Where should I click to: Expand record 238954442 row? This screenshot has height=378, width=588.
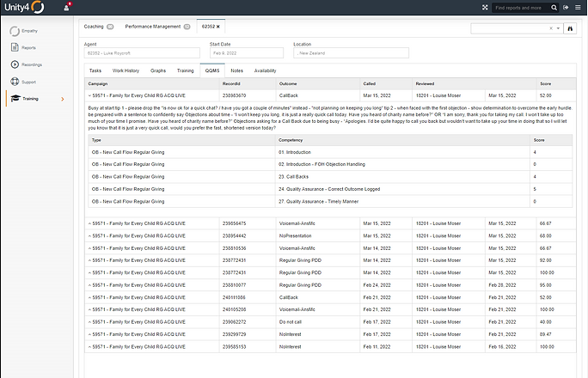[89, 235]
